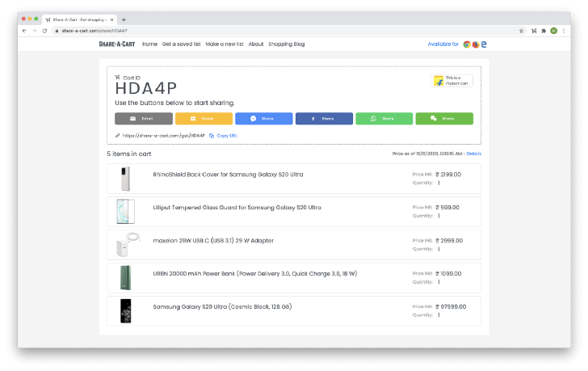Viewport: 588px width, 371px height.
Task: Click the Samsung Galaxy S20 Ultra phone thumbnail
Action: [126, 311]
